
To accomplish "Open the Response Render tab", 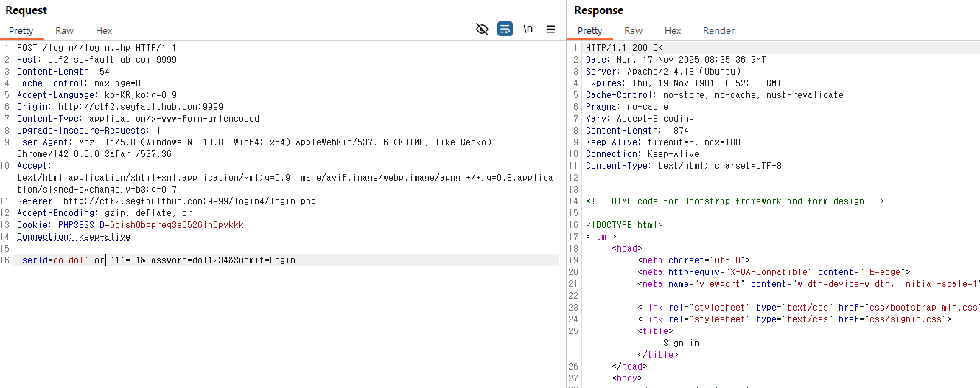I will (x=718, y=31).
